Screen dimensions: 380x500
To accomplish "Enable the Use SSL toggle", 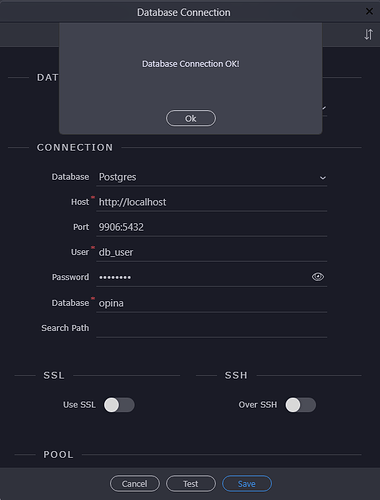I will coord(119,405).
